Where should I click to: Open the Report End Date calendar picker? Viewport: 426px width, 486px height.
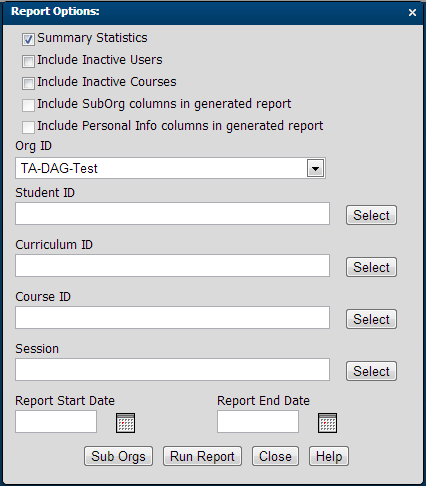point(327,423)
